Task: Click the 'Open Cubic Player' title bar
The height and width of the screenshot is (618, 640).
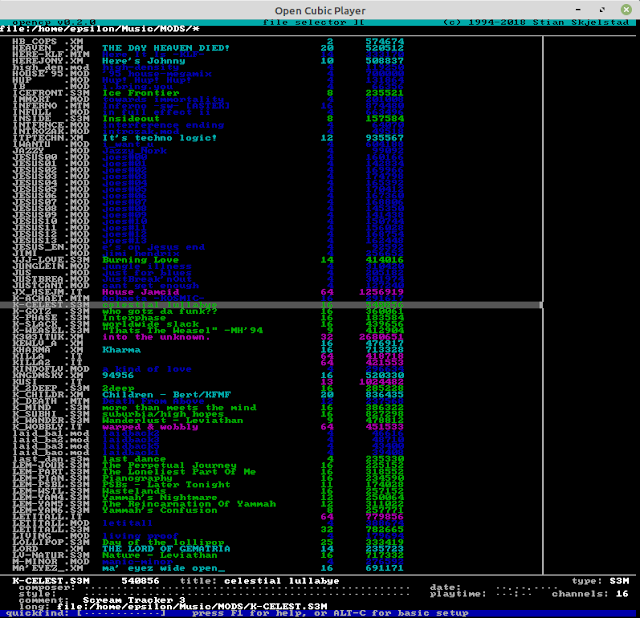Action: point(320,10)
